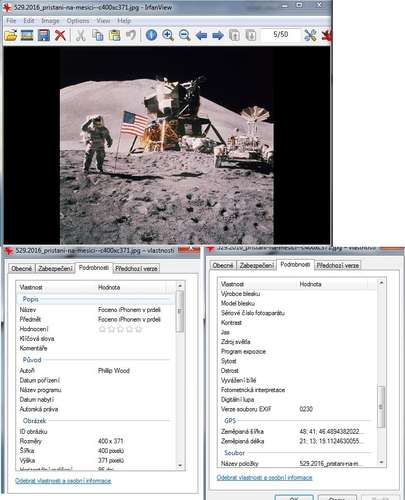Screen dimensions: 405x500
Task: Click the scroll down arrow in right dialog
Action: pyautogui.click(x=381, y=462)
